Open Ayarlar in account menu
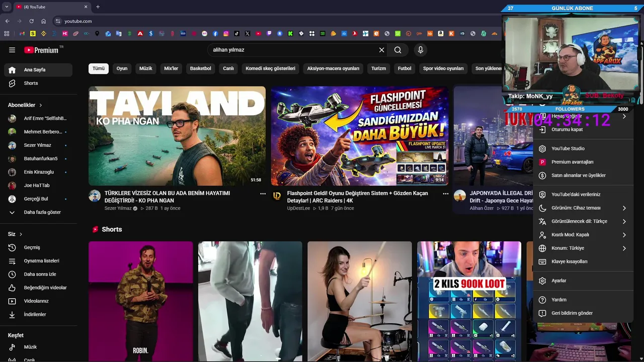This screenshot has height=362, width=644. pyautogui.click(x=583, y=281)
